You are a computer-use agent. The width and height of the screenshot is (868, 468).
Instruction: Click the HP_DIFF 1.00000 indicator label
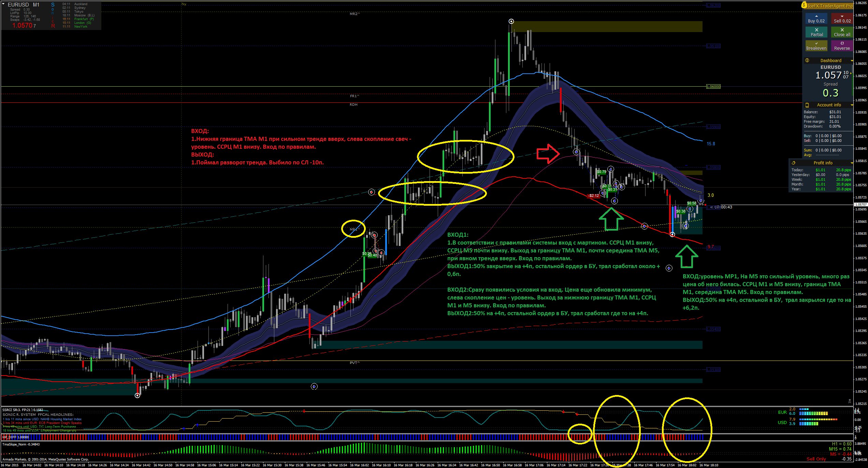coord(16,437)
